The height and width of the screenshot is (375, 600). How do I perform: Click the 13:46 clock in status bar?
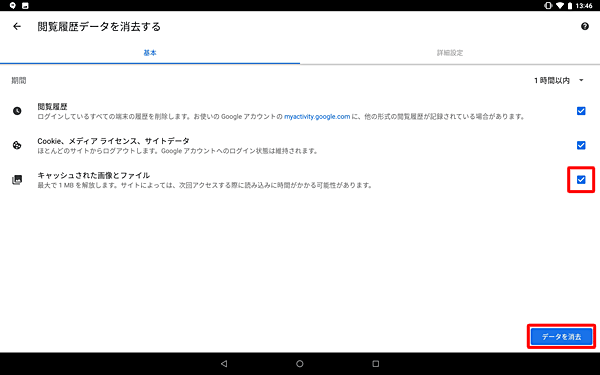584,5
